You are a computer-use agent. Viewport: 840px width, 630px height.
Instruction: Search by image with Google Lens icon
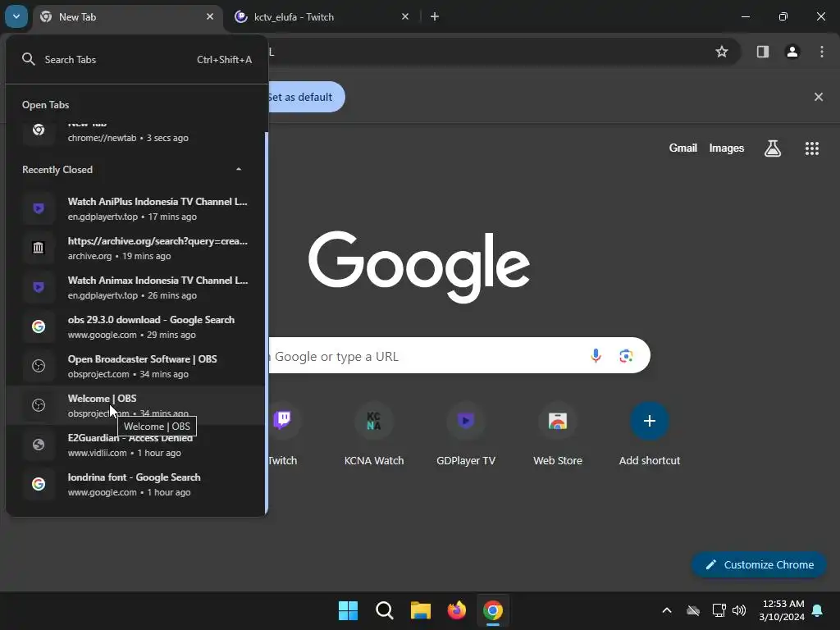(x=626, y=356)
